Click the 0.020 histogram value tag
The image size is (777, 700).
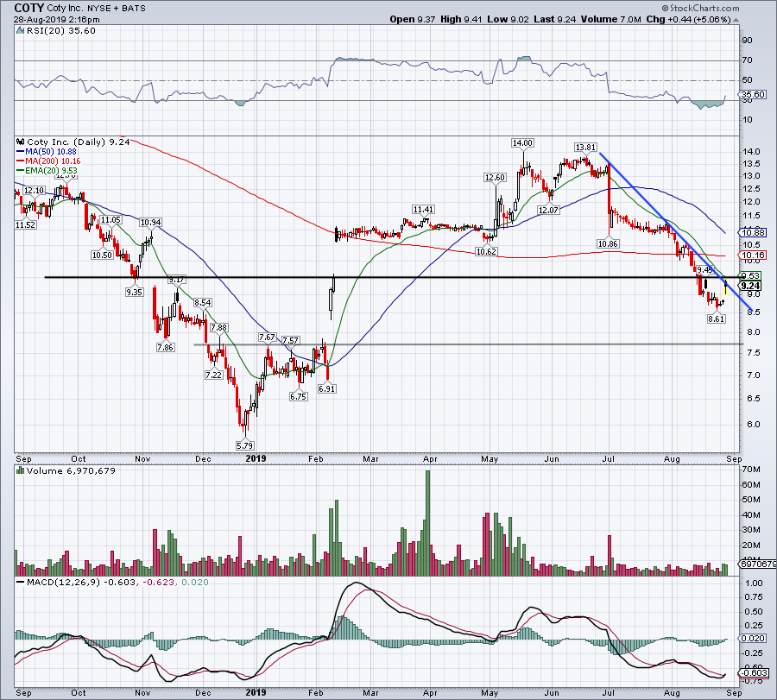[752, 638]
